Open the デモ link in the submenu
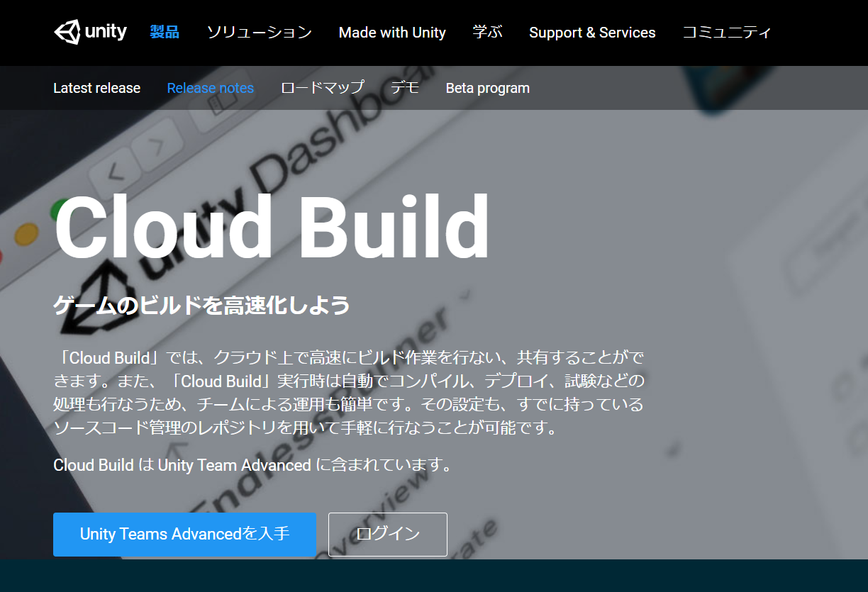 coord(405,88)
